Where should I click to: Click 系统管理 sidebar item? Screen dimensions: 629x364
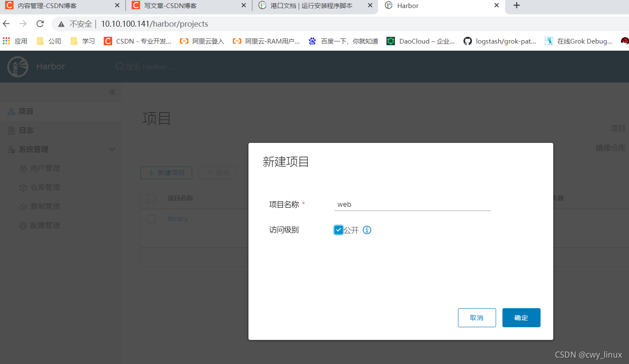point(33,149)
